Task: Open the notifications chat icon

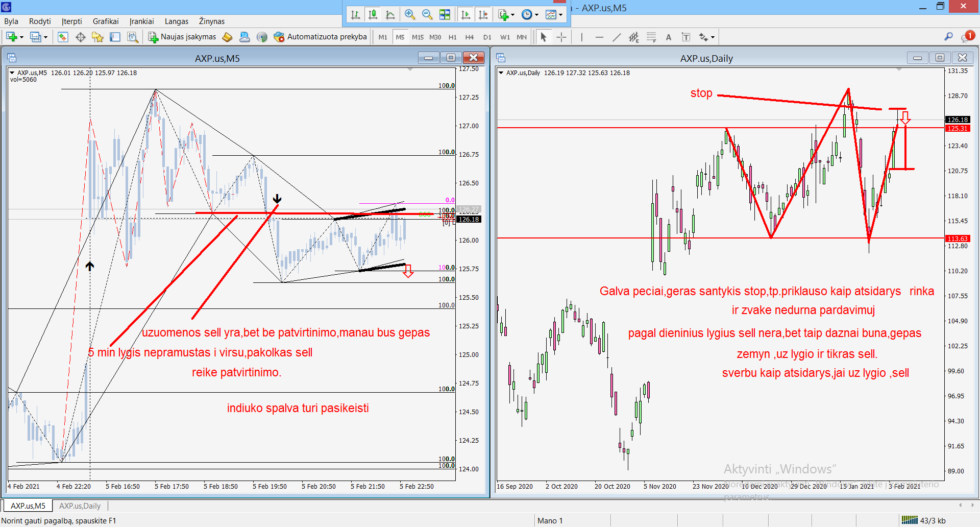Action: [x=967, y=36]
